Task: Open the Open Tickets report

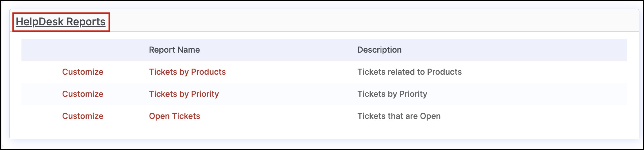Action: tap(174, 116)
